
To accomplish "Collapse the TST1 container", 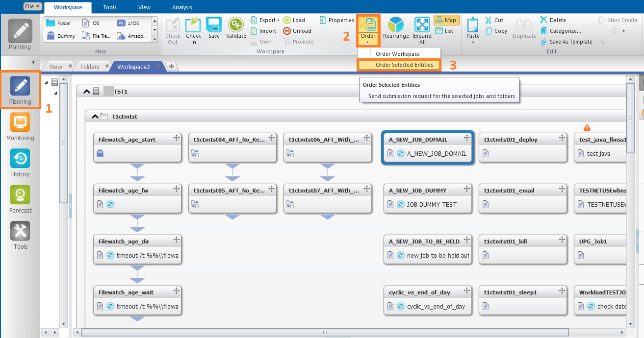I will pyautogui.click(x=87, y=91).
